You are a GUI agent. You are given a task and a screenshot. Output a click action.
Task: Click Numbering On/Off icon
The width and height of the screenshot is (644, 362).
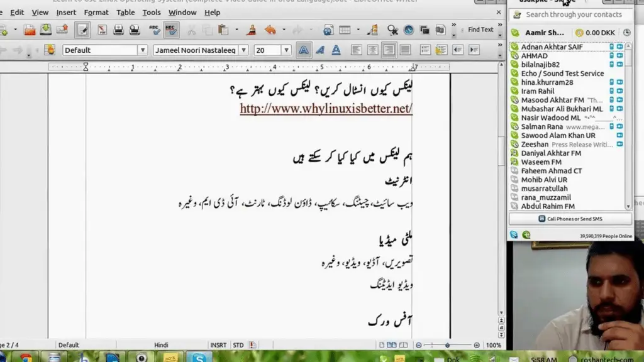tap(425, 50)
